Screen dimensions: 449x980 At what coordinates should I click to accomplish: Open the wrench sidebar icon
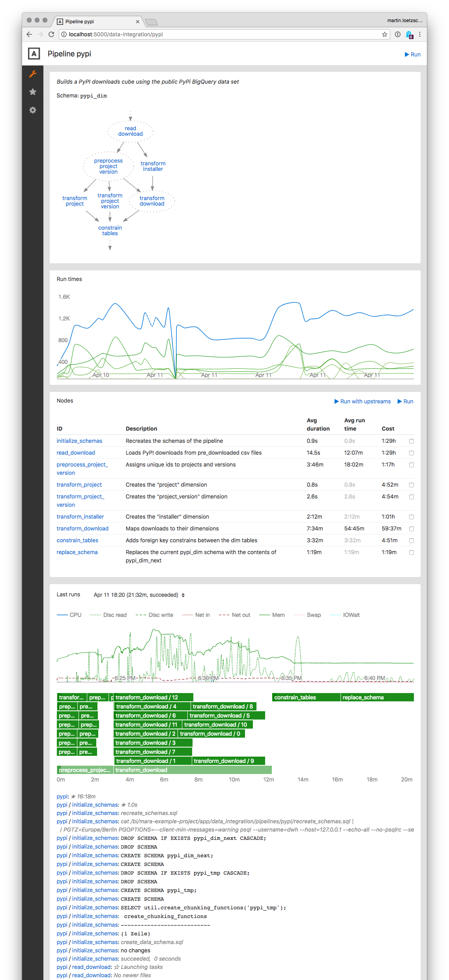coord(33,74)
